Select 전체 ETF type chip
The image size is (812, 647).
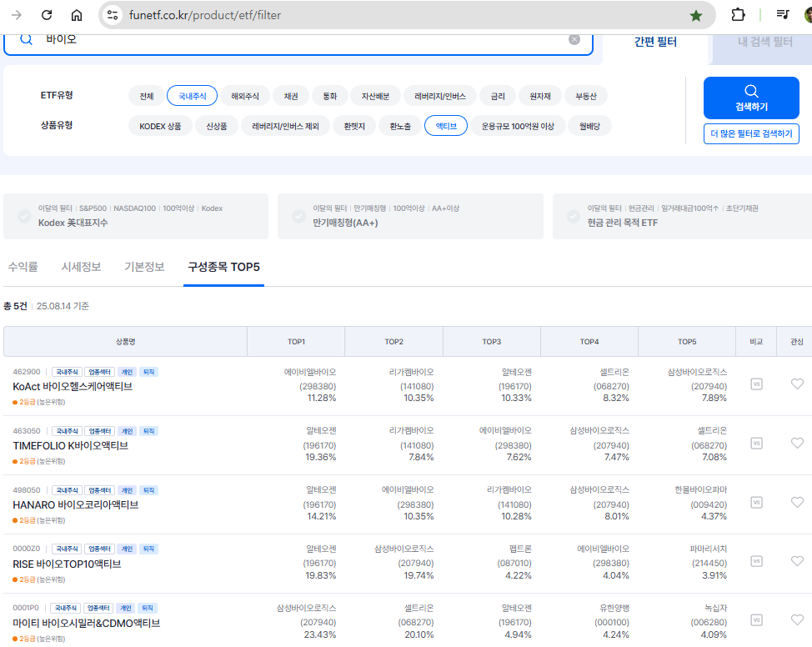[147, 96]
